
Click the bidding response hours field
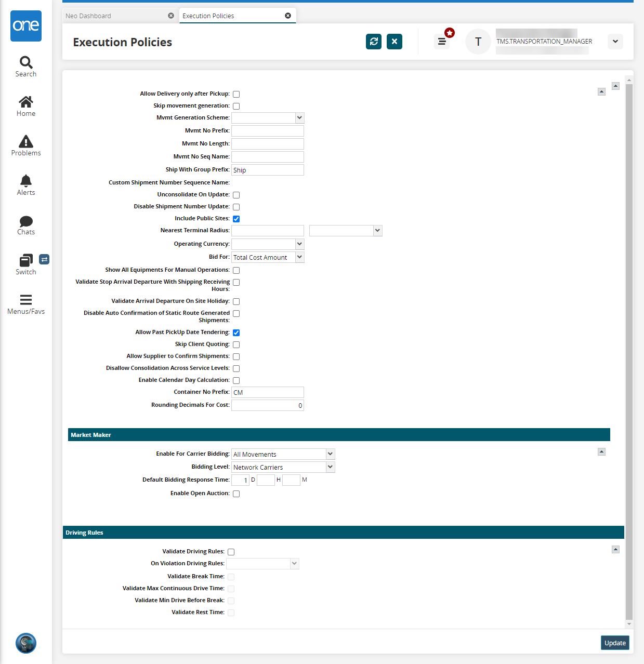(266, 480)
